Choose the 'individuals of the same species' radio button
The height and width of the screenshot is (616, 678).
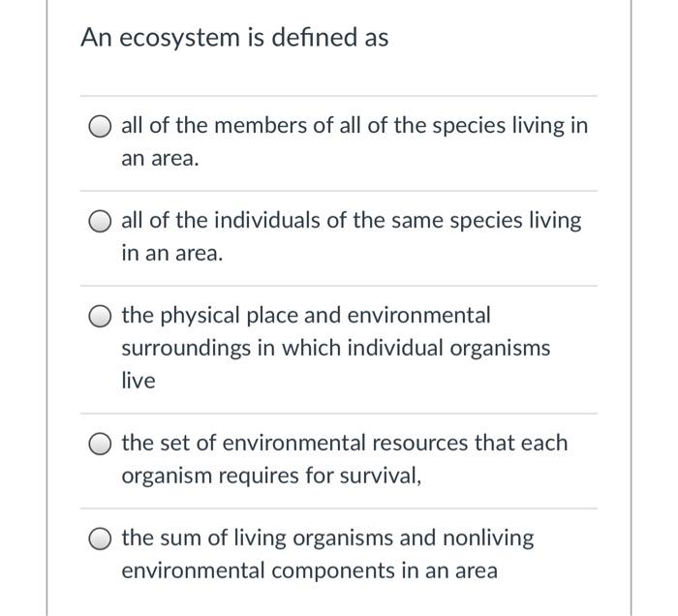[x=100, y=222]
